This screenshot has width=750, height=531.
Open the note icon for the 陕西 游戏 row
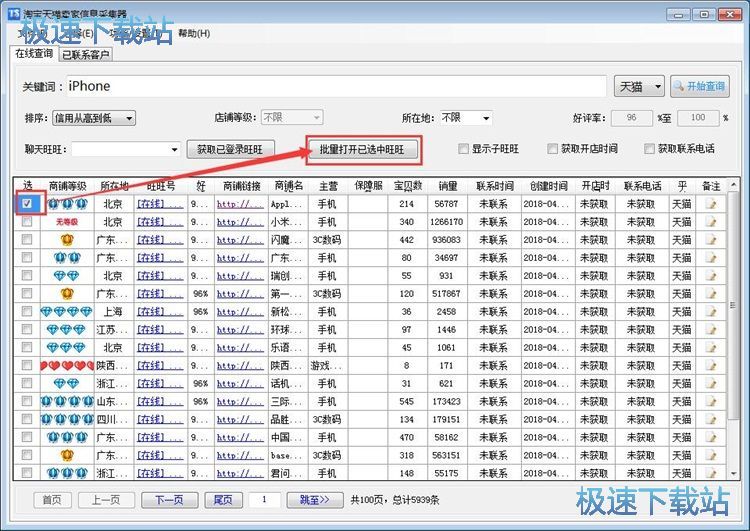711,365
